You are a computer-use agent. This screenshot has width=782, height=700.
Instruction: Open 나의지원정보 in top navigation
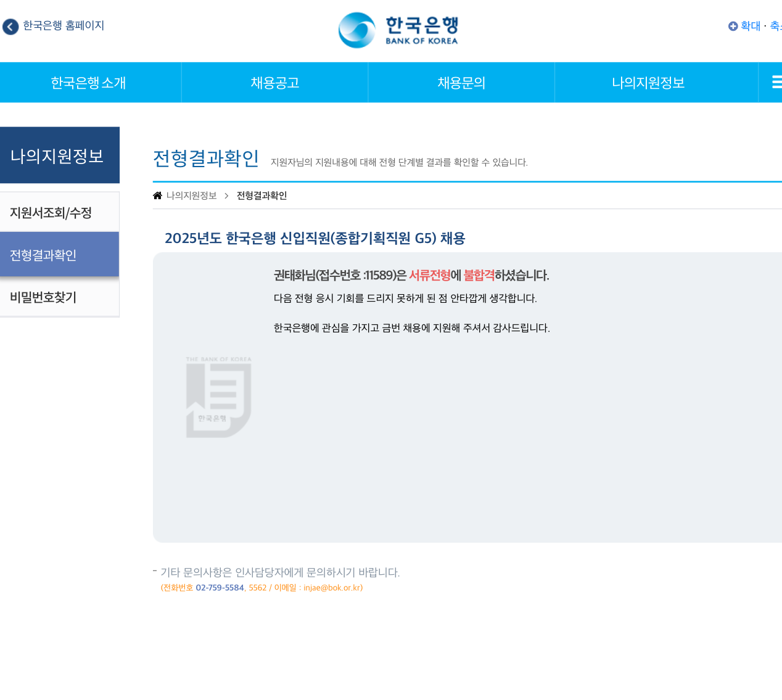648,83
